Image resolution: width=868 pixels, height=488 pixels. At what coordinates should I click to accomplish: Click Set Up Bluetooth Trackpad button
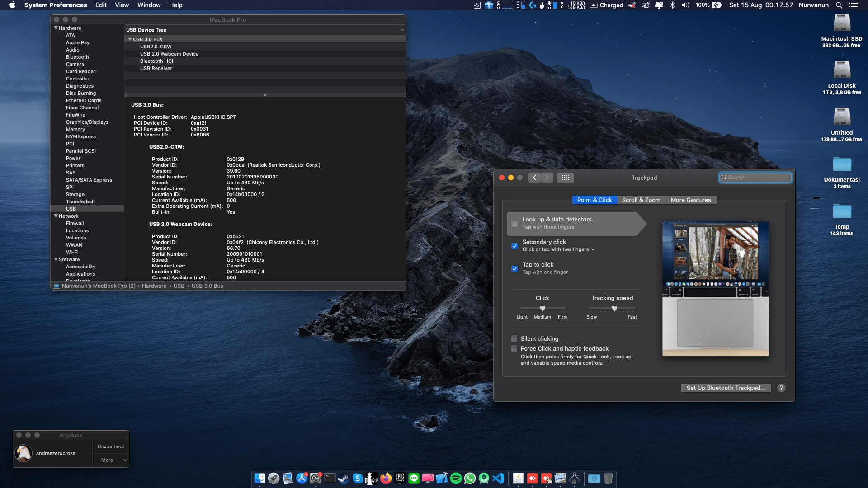pos(726,388)
